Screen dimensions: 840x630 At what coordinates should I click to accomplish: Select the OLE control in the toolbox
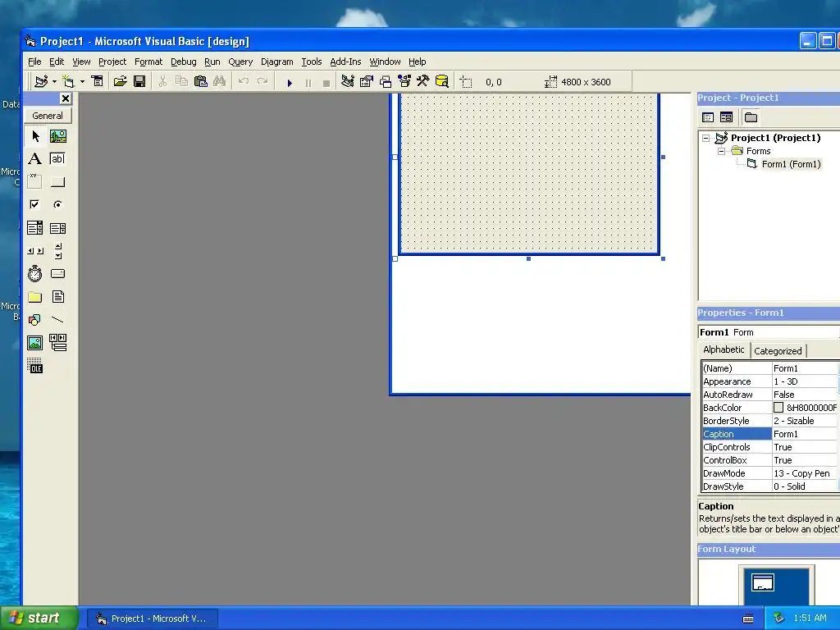pyautogui.click(x=35, y=367)
